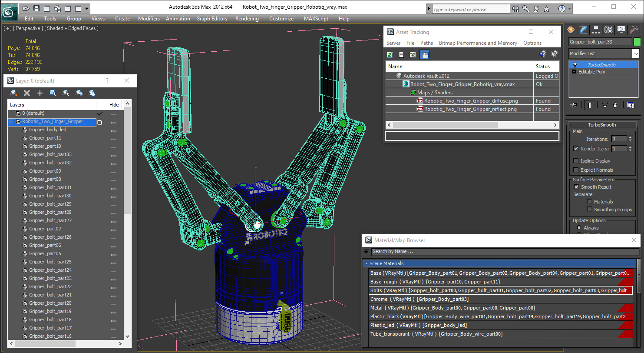The width and height of the screenshot is (644, 353).
Task: Click Remove Modifier trash icon under stack
Action: tap(615, 105)
